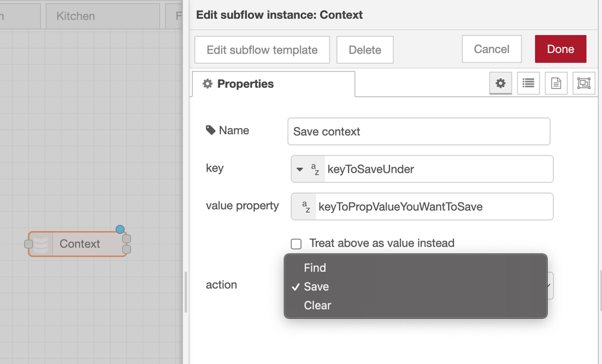Image resolution: width=602 pixels, height=364 pixels.
Task: Open the node properties gear icon
Action: pyautogui.click(x=500, y=83)
